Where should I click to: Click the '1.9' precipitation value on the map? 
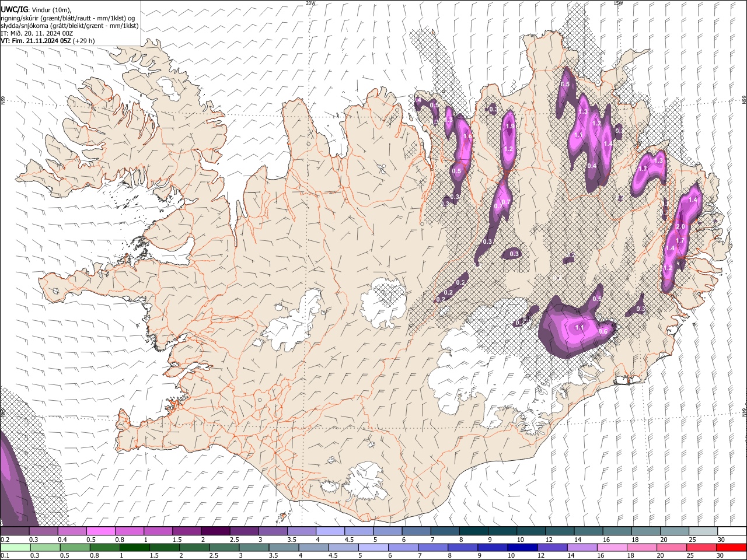click(509, 127)
